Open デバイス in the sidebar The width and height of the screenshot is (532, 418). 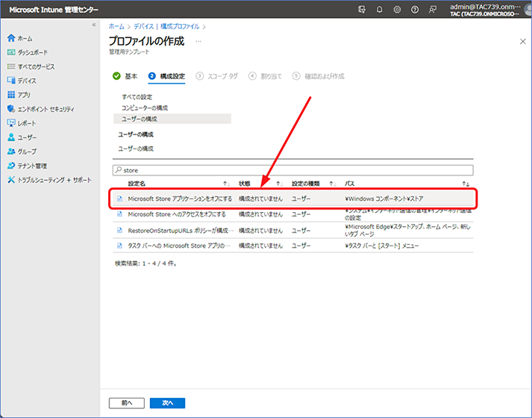coord(22,81)
